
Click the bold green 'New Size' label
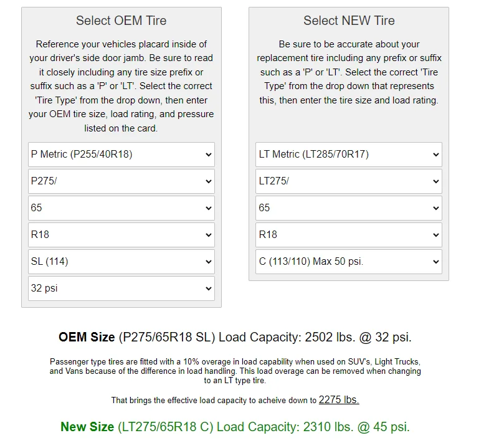point(87,427)
